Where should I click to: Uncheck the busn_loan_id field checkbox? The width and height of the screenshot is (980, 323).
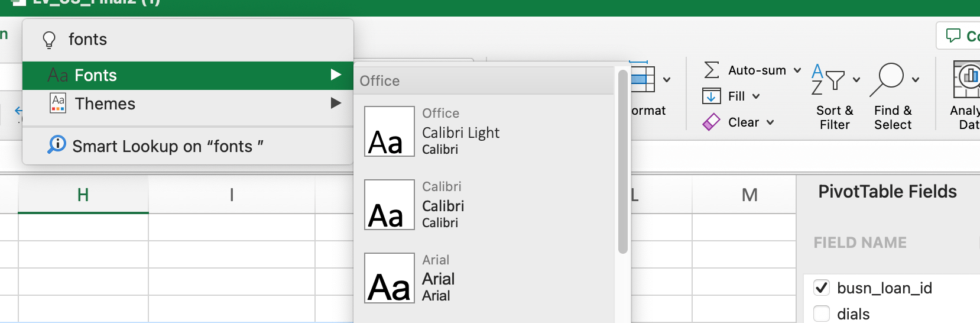[822, 288]
